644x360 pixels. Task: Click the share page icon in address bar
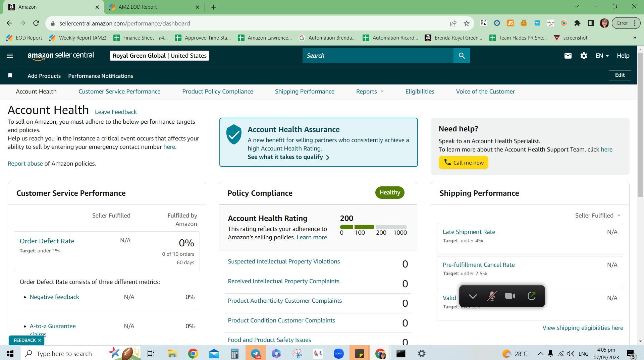point(453,23)
